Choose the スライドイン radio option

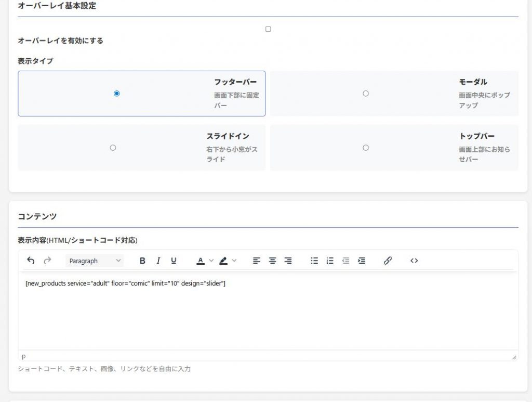point(113,148)
